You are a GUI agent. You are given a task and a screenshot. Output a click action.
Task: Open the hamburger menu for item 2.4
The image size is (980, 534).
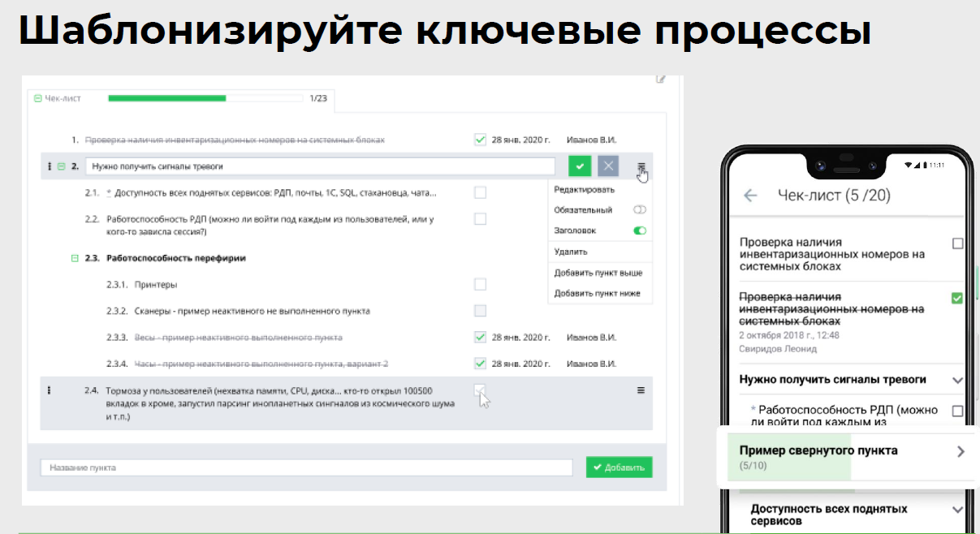(641, 390)
